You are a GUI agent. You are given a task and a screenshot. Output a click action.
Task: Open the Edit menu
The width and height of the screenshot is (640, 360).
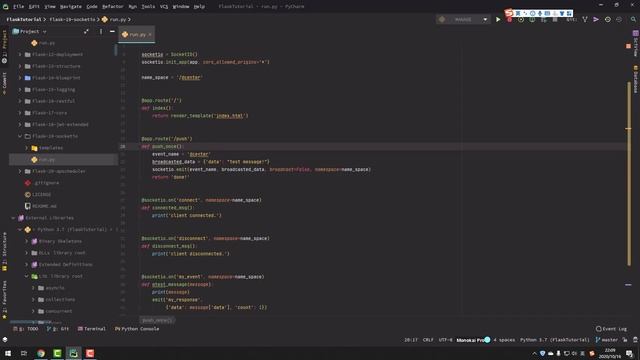click(34, 7)
